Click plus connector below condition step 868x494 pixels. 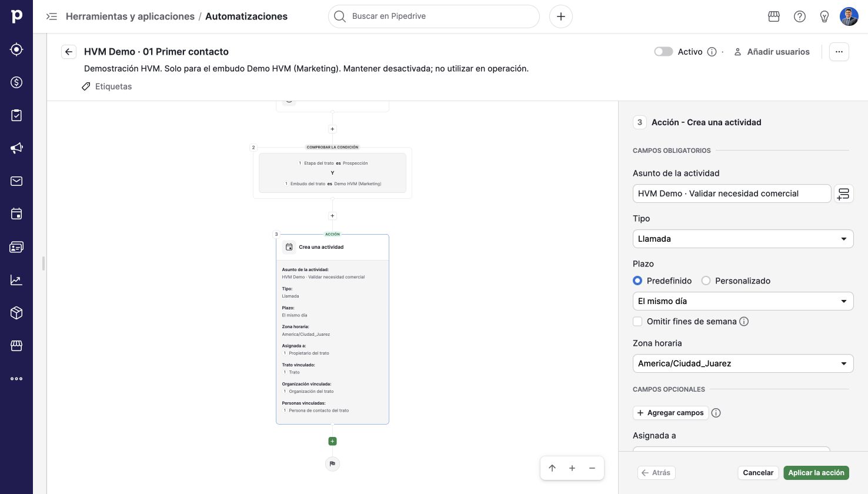(x=332, y=216)
